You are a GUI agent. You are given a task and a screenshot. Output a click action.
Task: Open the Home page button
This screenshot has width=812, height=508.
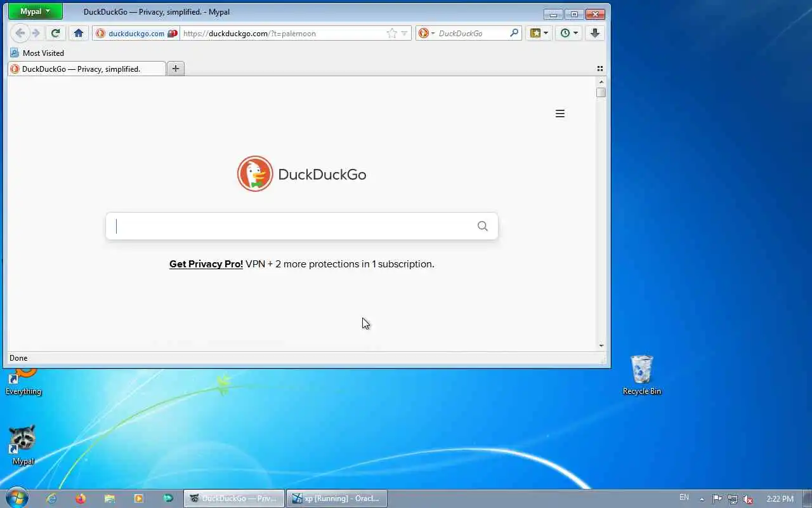(x=79, y=33)
